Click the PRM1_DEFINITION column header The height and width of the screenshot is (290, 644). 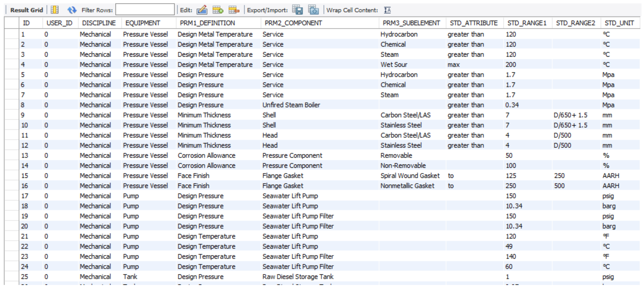coord(207,23)
